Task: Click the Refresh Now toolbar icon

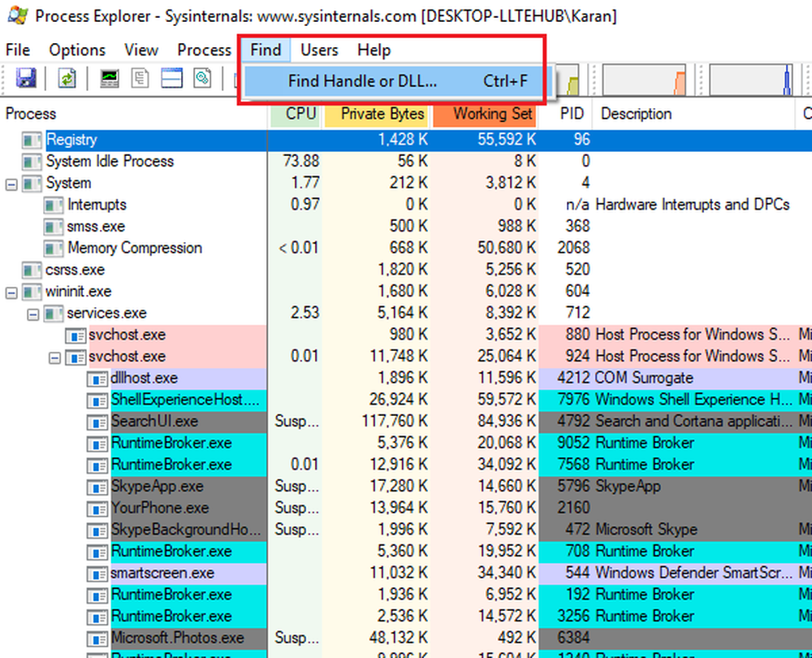Action: point(67,78)
